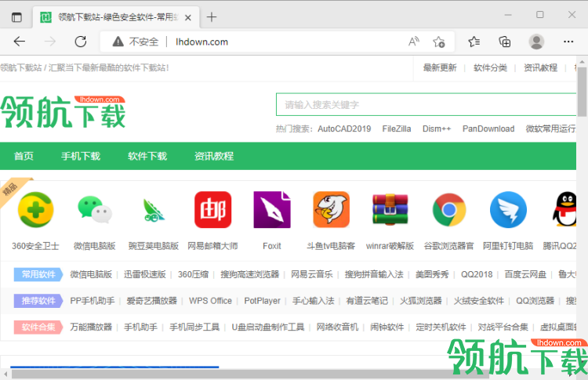The height and width of the screenshot is (380, 588).
Task: Click the winrar books icon
Action: click(390, 209)
